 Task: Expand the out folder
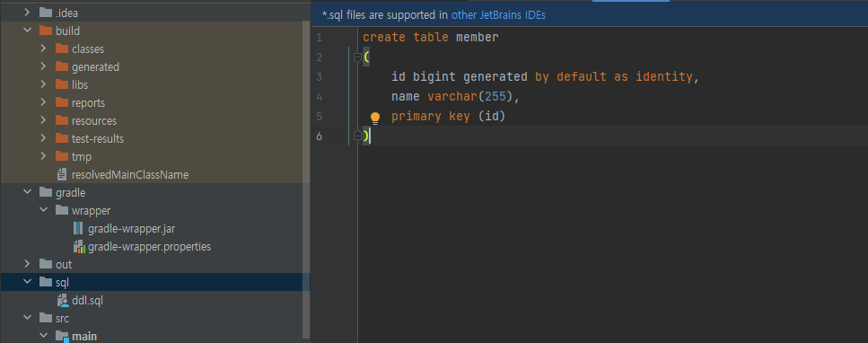tap(27, 264)
